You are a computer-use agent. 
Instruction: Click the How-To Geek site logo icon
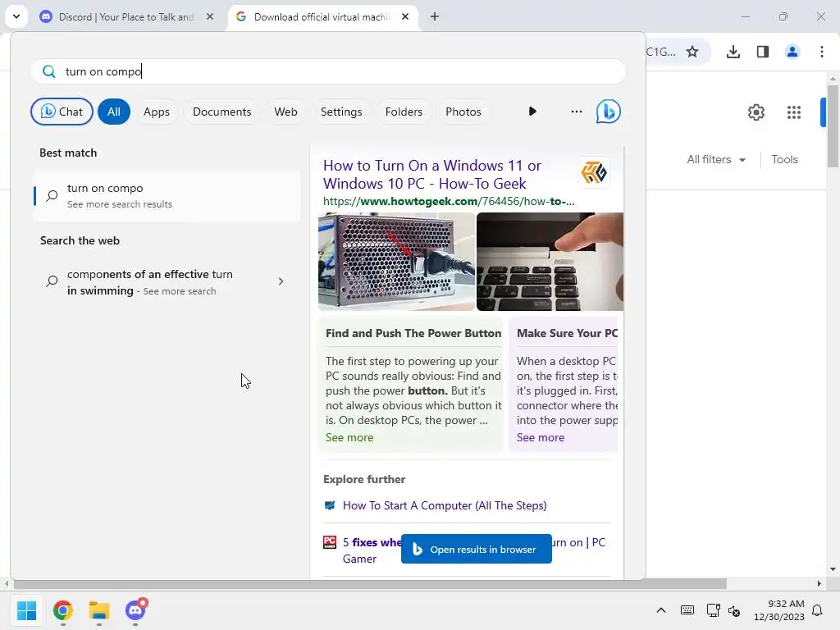(x=594, y=172)
